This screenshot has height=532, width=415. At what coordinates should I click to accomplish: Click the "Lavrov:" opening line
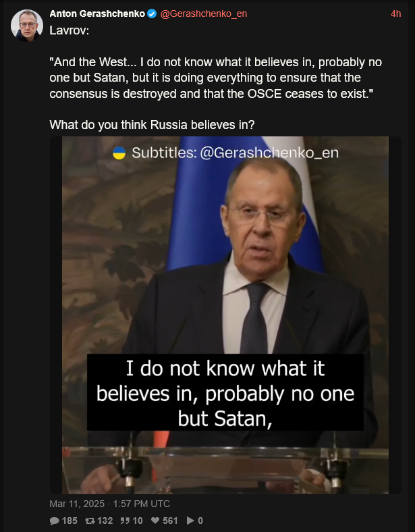coord(70,30)
